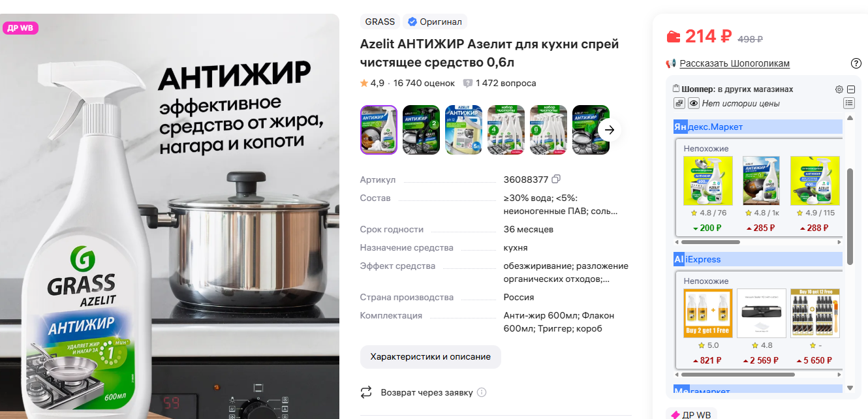Click the Шоппер vertical scrollbar thumb
868x419 pixels.
[850, 216]
